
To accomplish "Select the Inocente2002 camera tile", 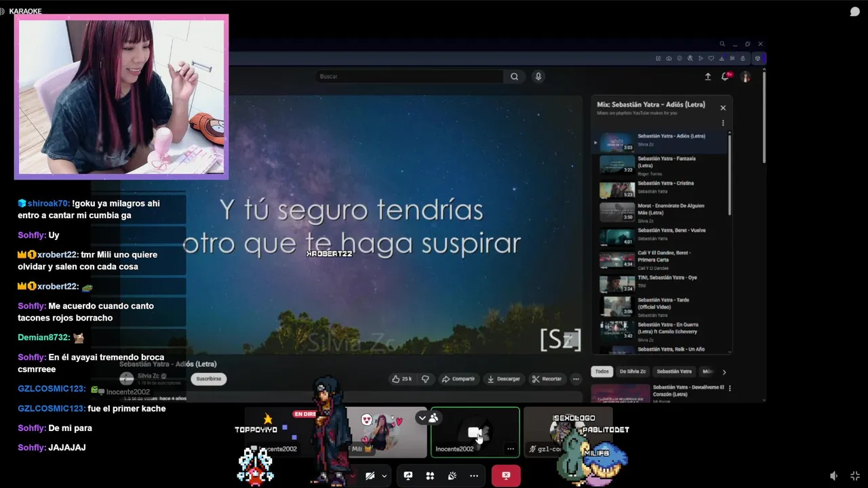I will (475, 432).
